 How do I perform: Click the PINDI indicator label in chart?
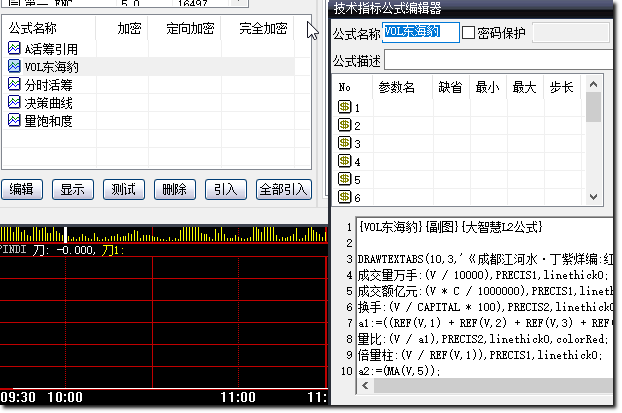[x=13, y=250]
